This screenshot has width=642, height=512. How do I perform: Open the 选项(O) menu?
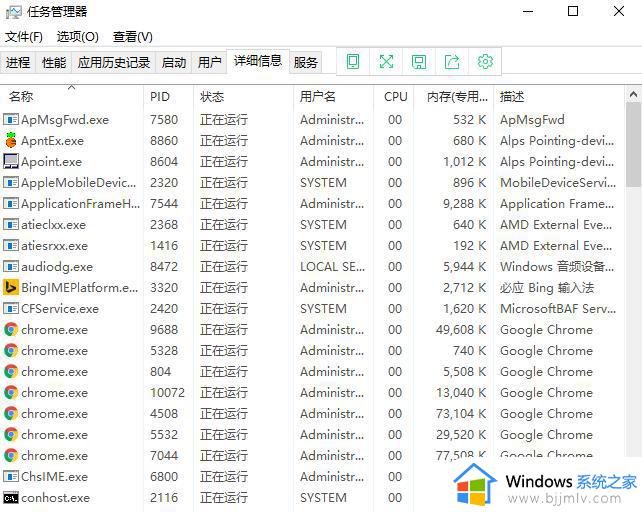[77, 37]
